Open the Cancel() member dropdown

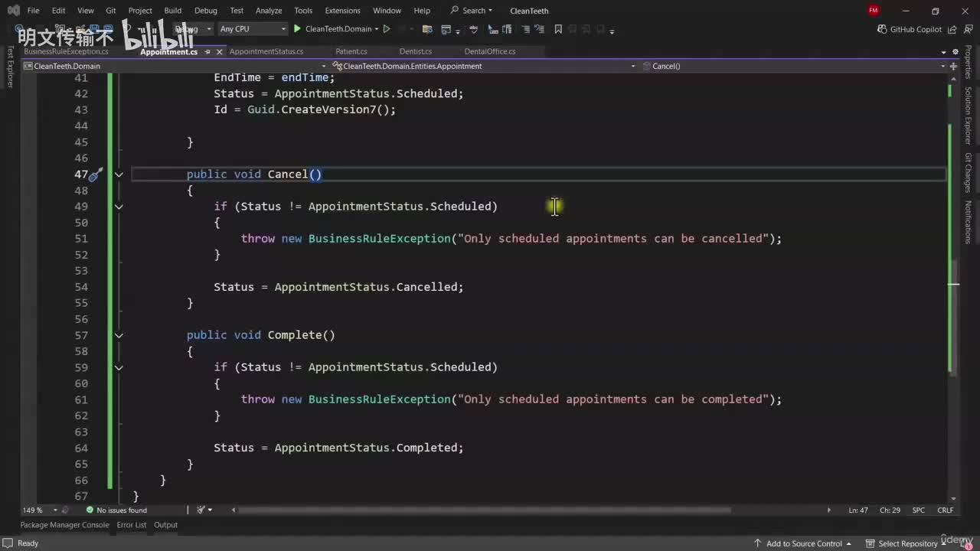click(794, 66)
